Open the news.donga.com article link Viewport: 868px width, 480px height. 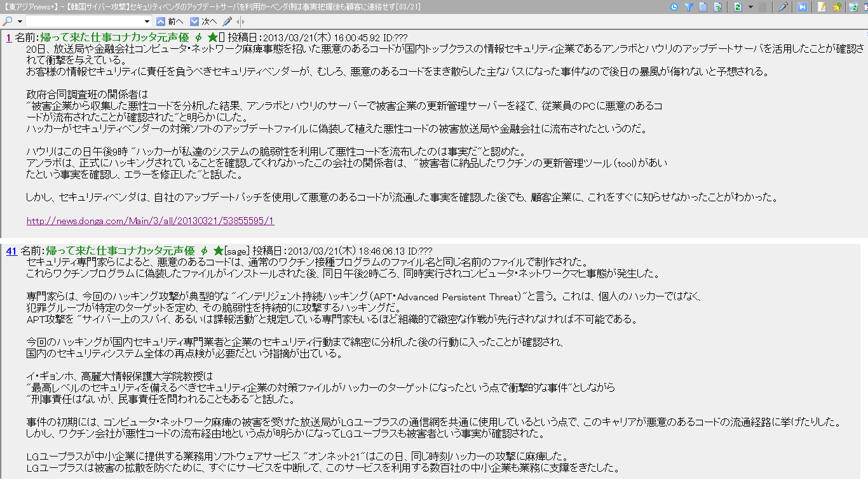[x=150, y=221]
